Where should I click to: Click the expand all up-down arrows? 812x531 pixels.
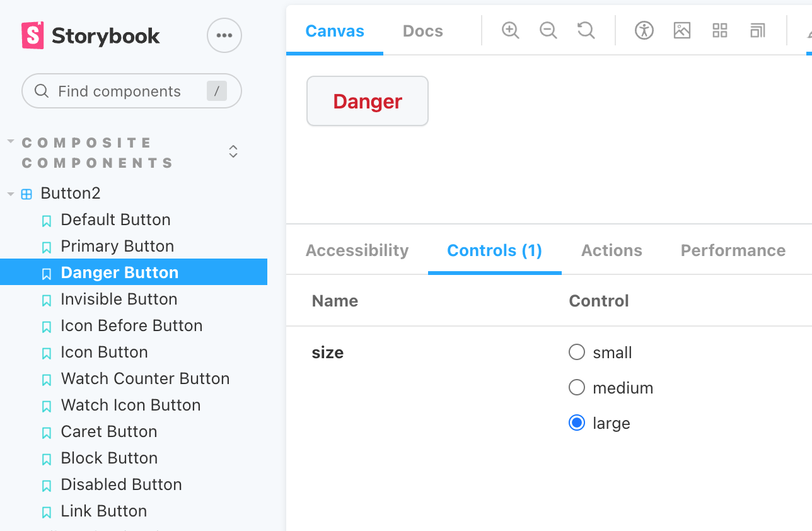point(233,151)
